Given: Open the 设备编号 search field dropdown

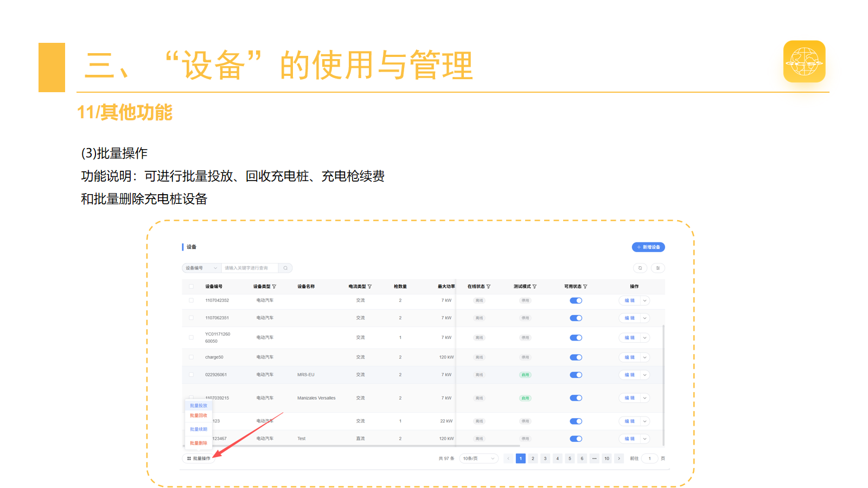Looking at the screenshot, I should 201,268.
